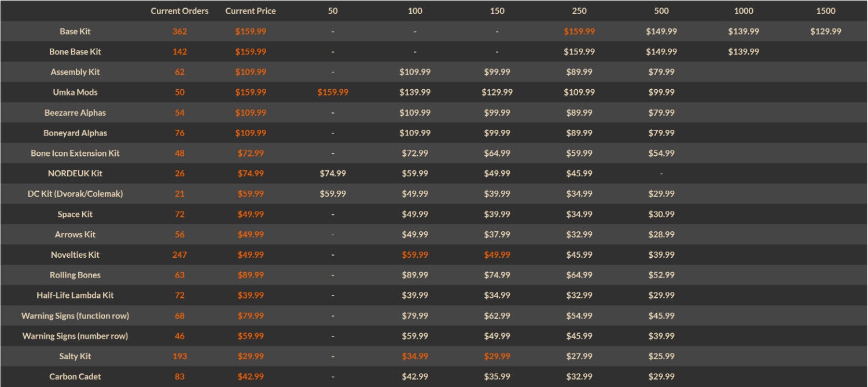This screenshot has width=868, height=387.
Task: Click Warning Signs (function row) label
Action: 75,316
